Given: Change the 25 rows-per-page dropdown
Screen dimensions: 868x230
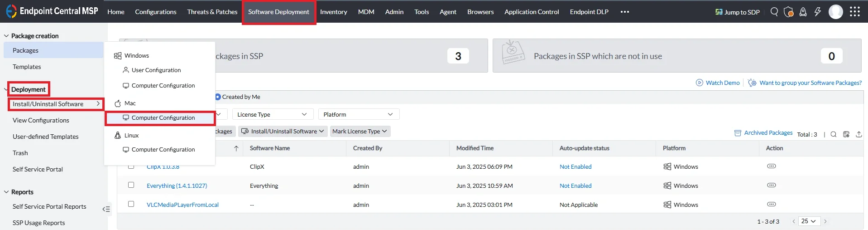Looking at the screenshot, I should coord(809,221).
